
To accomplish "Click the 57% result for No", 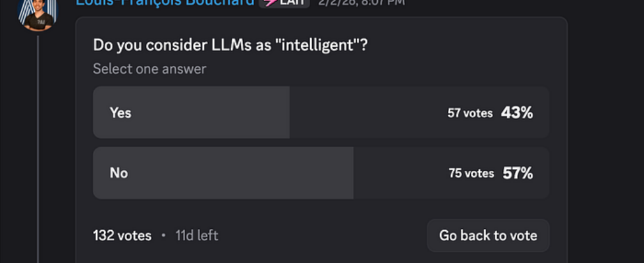I will 518,173.
